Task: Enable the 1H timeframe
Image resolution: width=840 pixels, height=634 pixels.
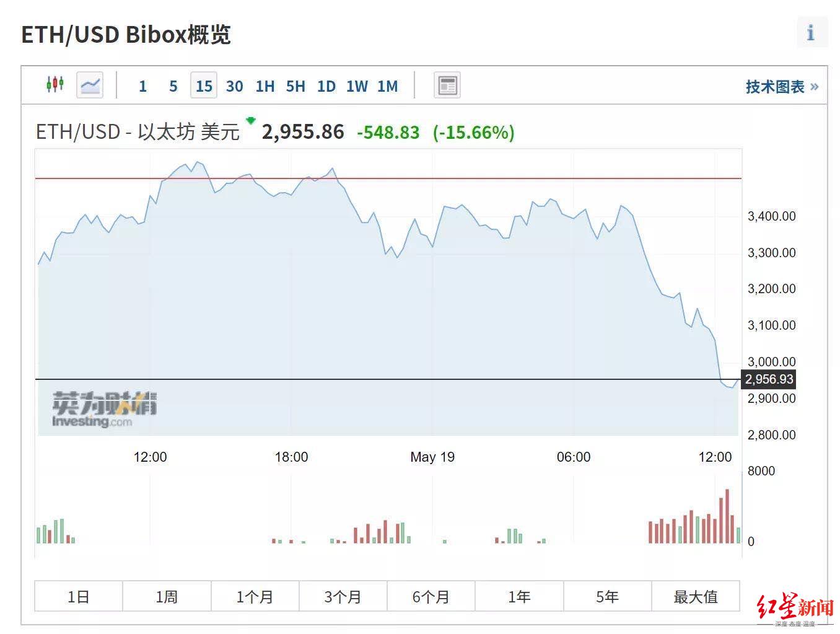Action: [265, 86]
